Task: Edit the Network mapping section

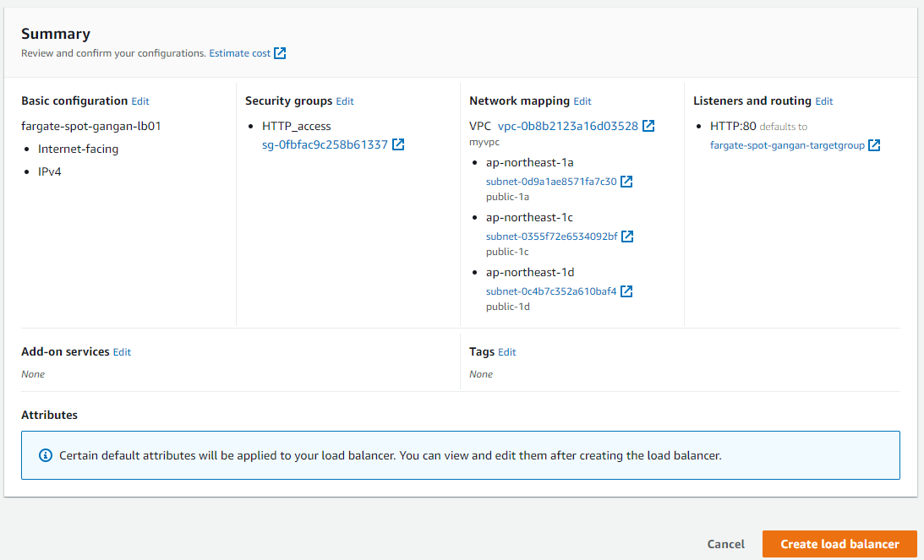Action: coord(582,101)
